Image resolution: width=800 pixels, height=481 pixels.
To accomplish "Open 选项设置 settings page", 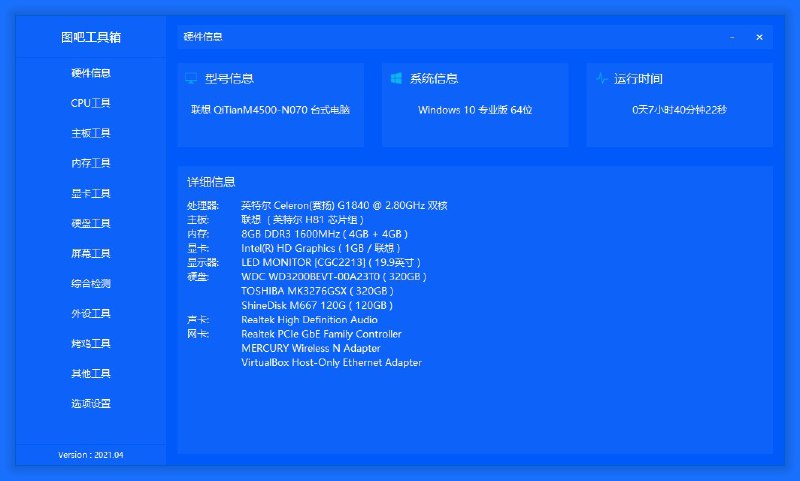I will pos(91,403).
